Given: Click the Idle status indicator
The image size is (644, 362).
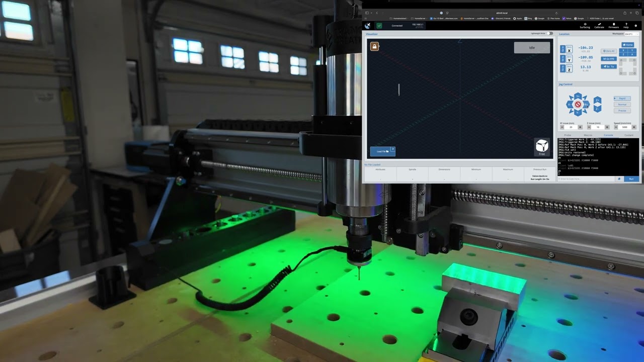Looking at the screenshot, I should point(532,48).
